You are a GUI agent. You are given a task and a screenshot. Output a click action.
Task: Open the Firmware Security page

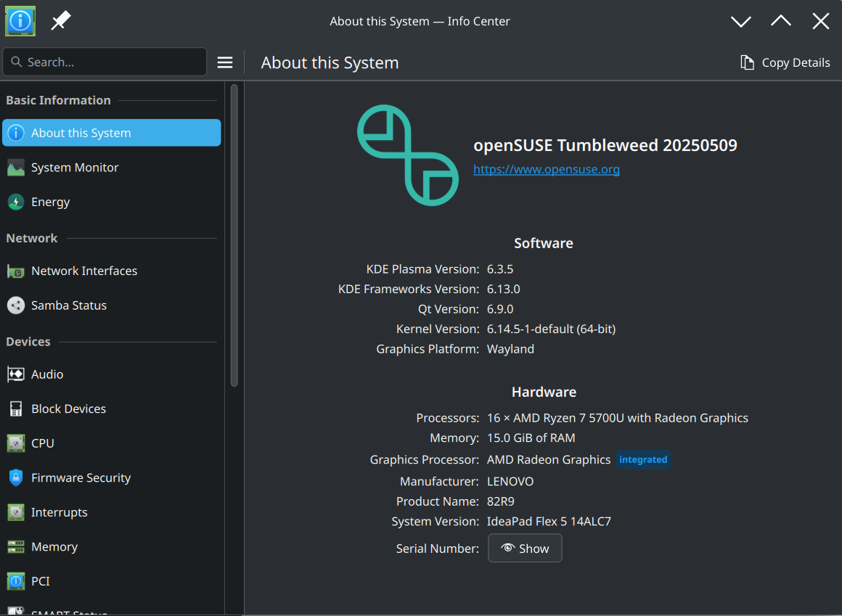coord(112,477)
